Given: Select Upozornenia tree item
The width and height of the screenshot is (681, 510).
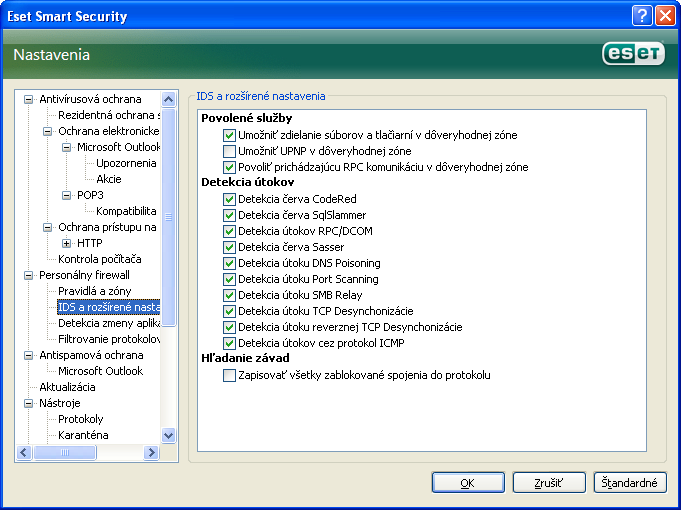Looking at the screenshot, I should (126, 163).
